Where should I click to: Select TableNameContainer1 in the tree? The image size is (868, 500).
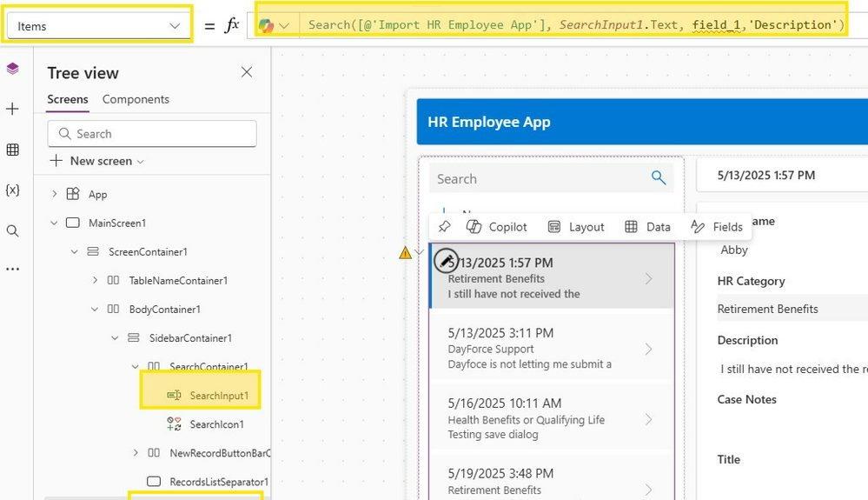click(178, 281)
